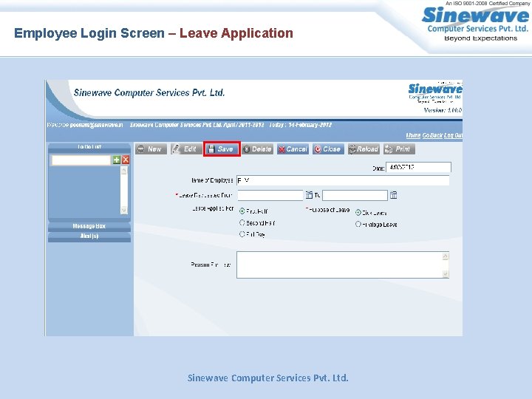Image resolution: width=532 pixels, height=399 pixels.
Task: Save the leave application
Action: (222, 149)
